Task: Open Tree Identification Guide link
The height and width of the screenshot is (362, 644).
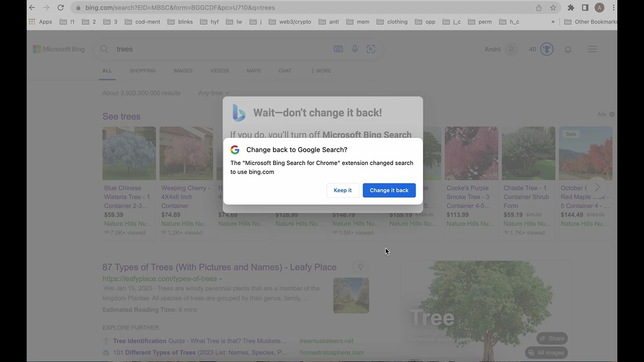Action: click(200, 341)
